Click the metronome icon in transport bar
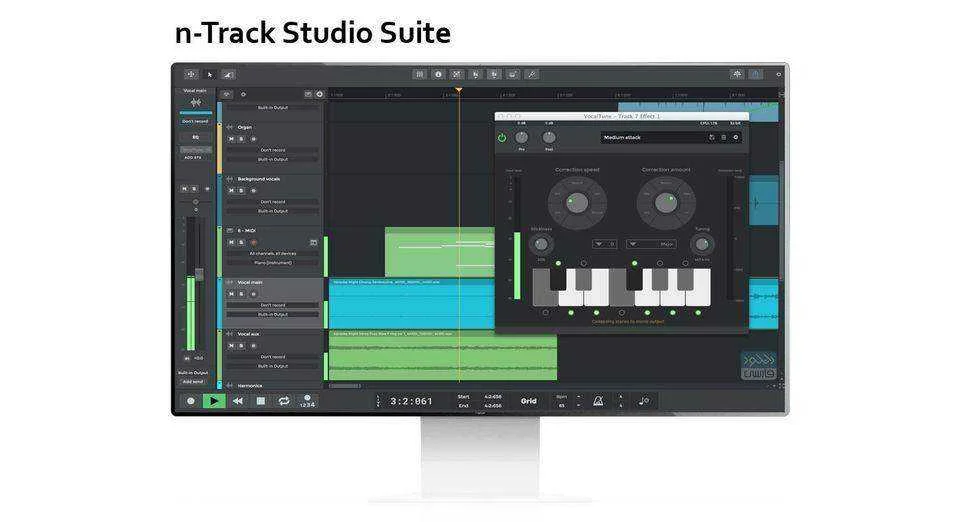Viewport: 960px width, 522px height. (598, 401)
